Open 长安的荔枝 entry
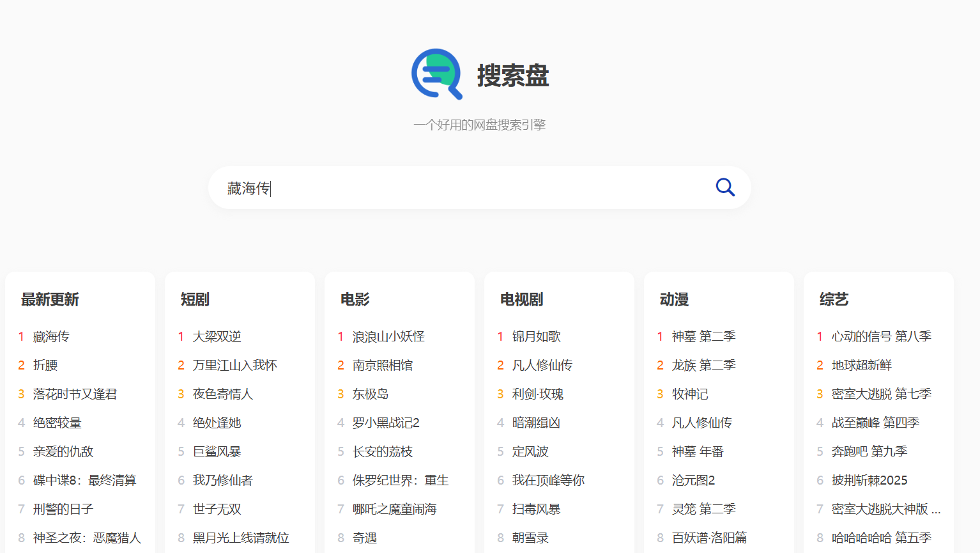This screenshot has height=553, width=980. point(383,451)
